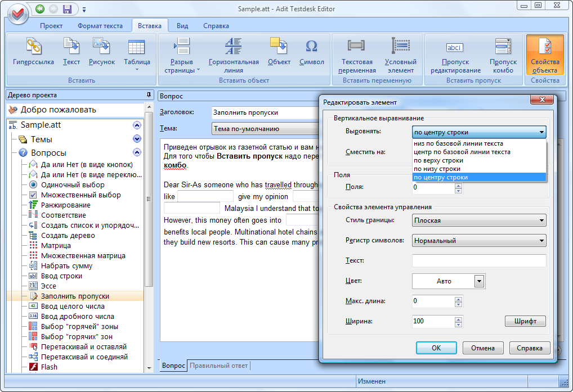Confirm the dialog with OK
Viewport: 573px width, 392px height.
click(x=436, y=348)
